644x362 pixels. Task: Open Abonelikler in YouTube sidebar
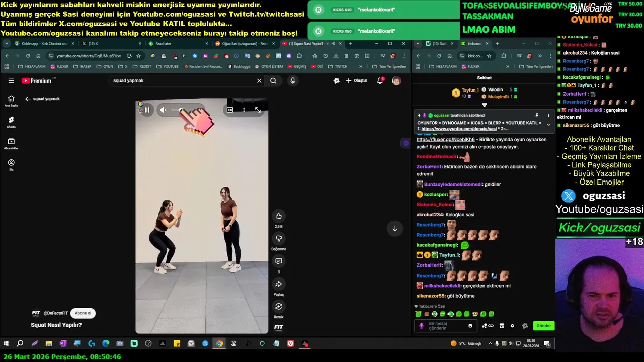click(11, 144)
